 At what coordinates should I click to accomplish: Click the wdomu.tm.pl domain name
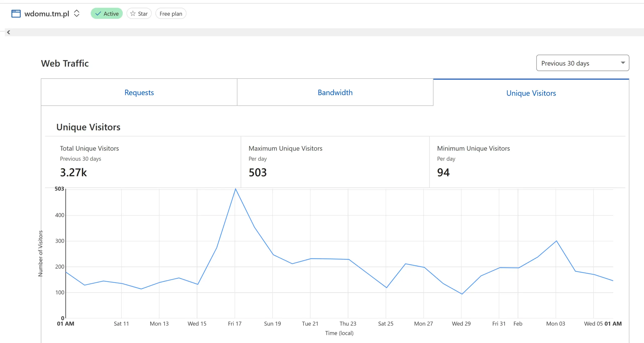[x=47, y=14]
